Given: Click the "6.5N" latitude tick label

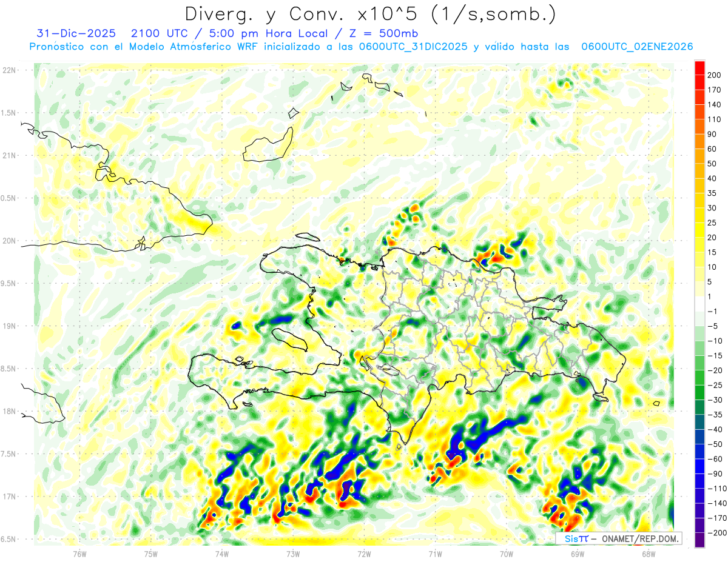Looking at the screenshot, I should (9, 539).
